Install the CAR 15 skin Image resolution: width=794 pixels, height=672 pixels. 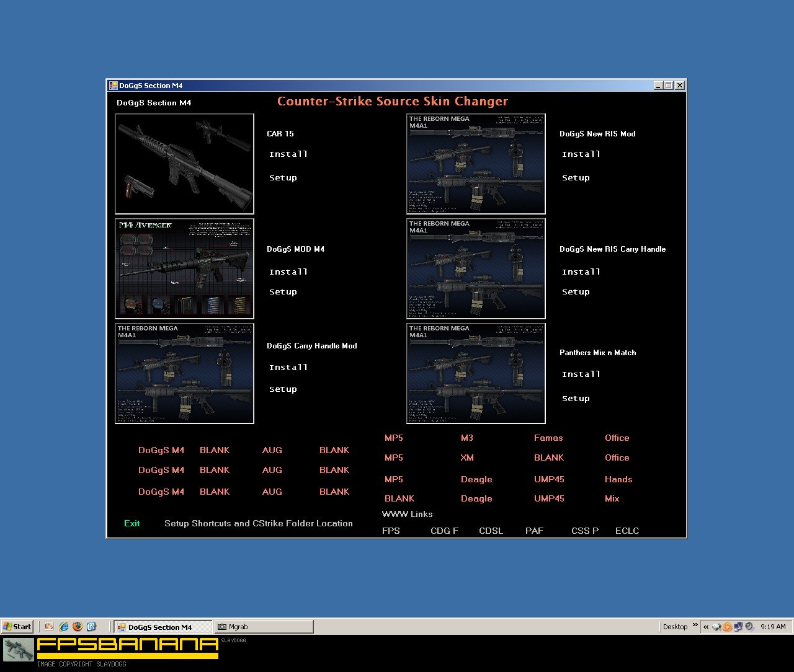click(288, 154)
